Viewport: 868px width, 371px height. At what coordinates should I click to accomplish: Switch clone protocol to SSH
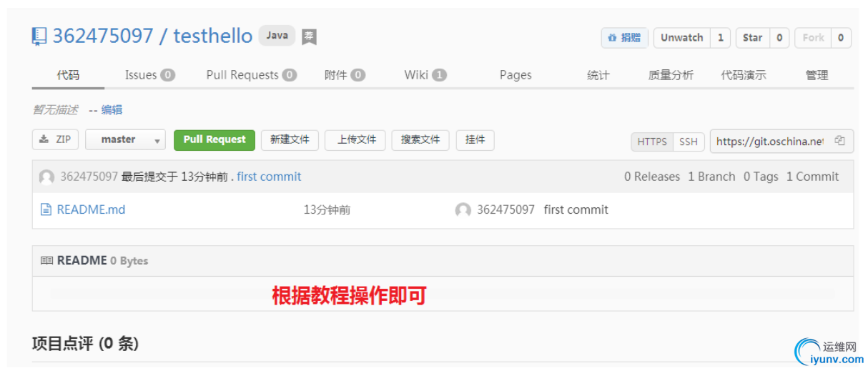(x=689, y=142)
